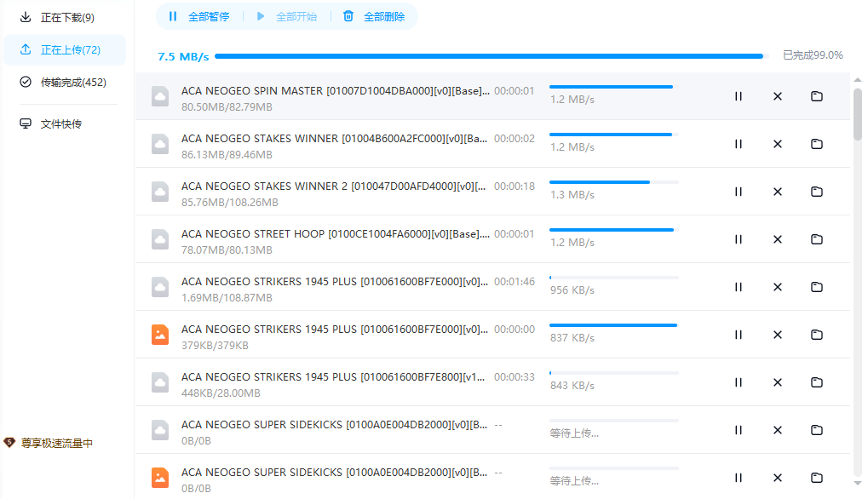This screenshot has height=499, width=868.
Task: Pause the SPIN MASTER upload
Action: point(738,96)
